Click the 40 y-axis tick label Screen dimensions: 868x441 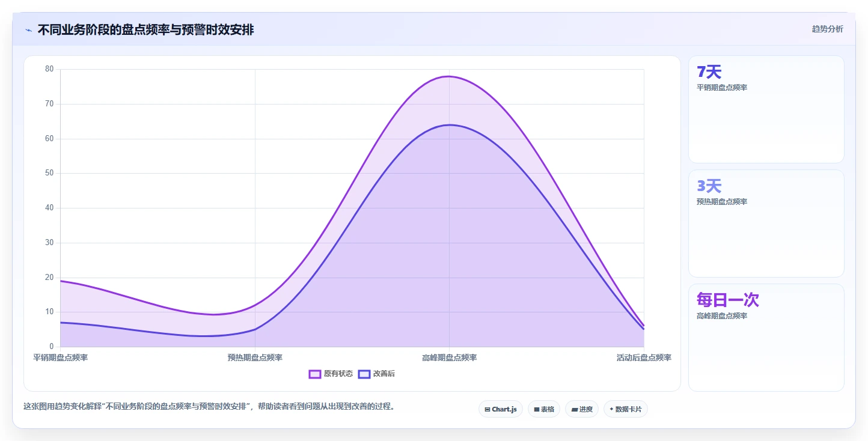[x=49, y=208]
